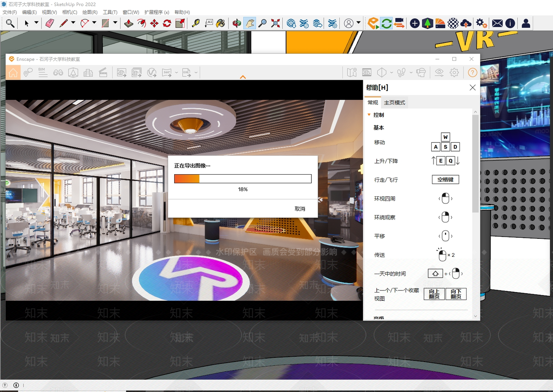
Task: Cancel export with the 取消 button
Action: pyautogui.click(x=300, y=209)
